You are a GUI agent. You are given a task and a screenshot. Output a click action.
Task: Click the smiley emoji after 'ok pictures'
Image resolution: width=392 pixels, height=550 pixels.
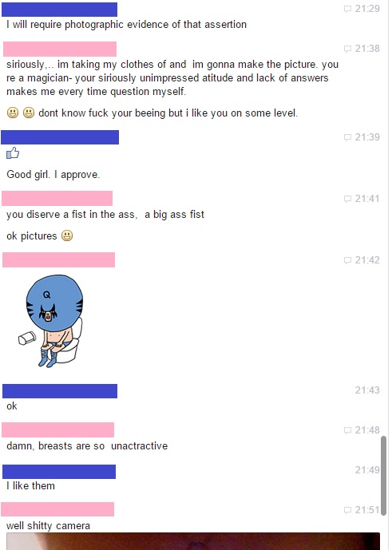[67, 235]
